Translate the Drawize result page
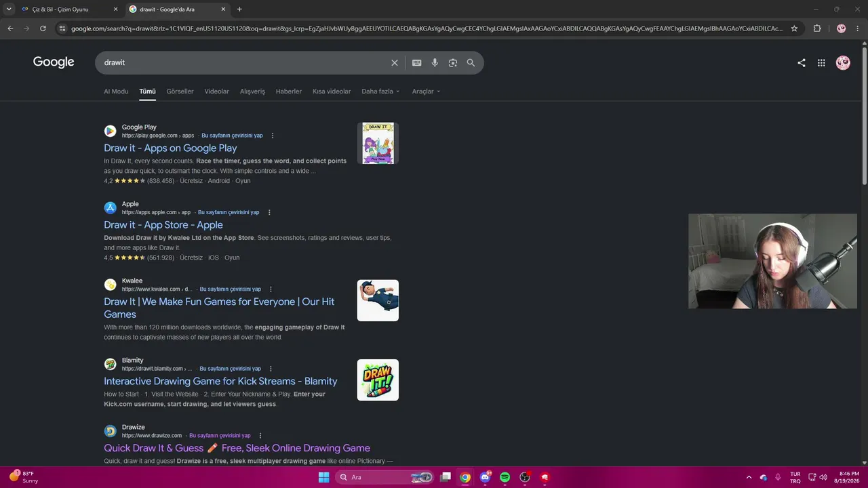The image size is (868, 488). pos(220,436)
